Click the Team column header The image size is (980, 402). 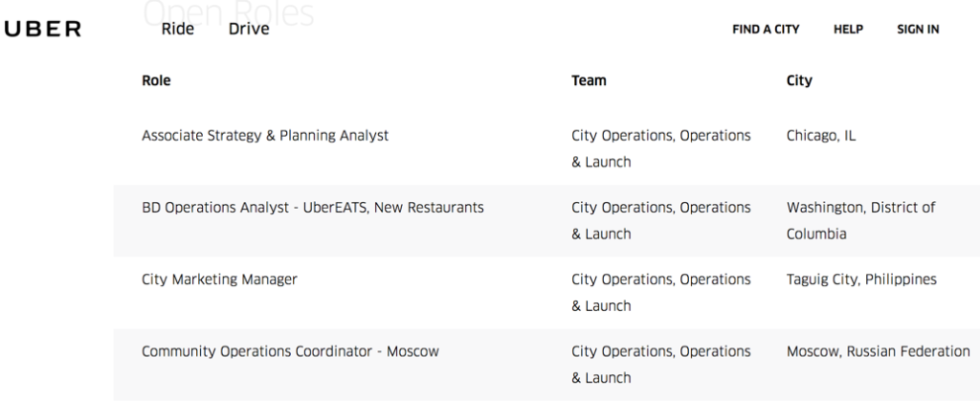point(589,80)
